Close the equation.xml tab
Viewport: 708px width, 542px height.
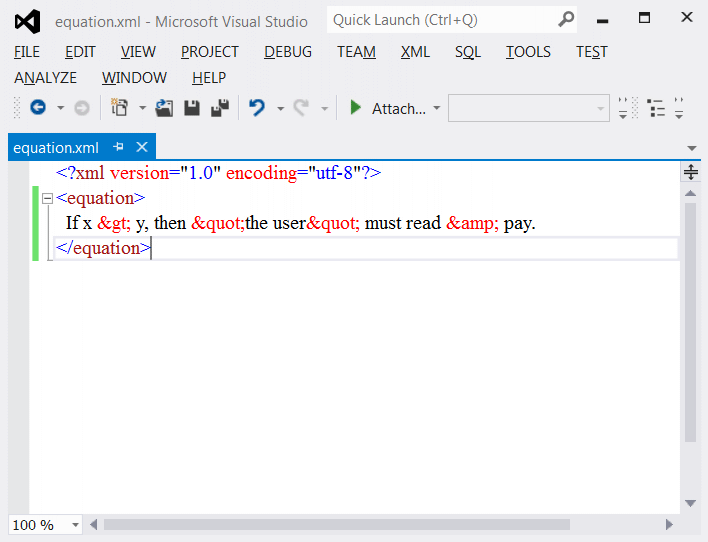pyautogui.click(x=142, y=147)
